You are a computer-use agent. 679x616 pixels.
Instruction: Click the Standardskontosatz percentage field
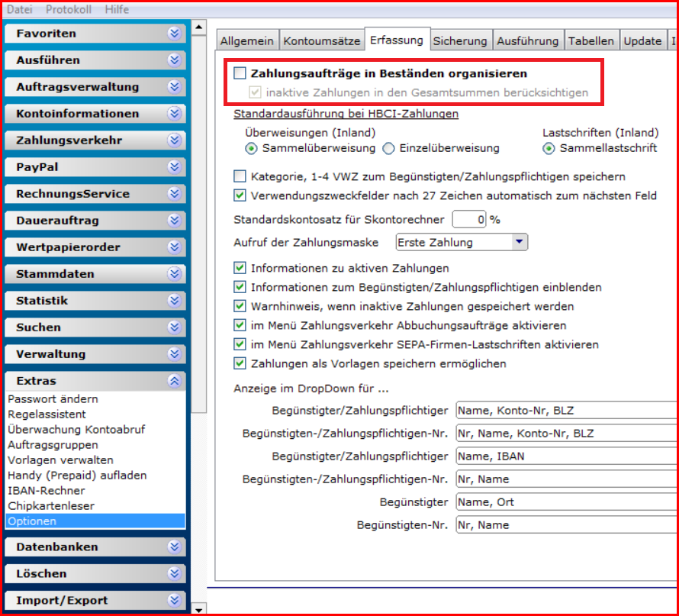(x=469, y=220)
